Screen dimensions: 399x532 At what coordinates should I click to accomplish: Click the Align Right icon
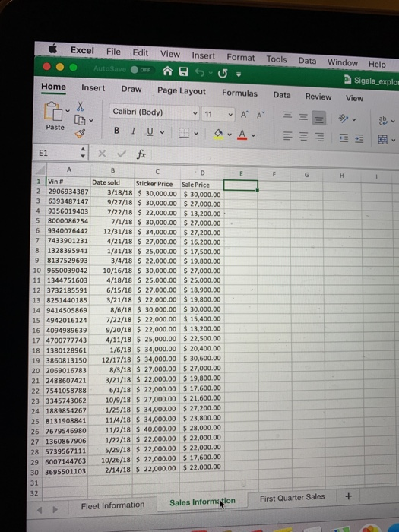319,137
